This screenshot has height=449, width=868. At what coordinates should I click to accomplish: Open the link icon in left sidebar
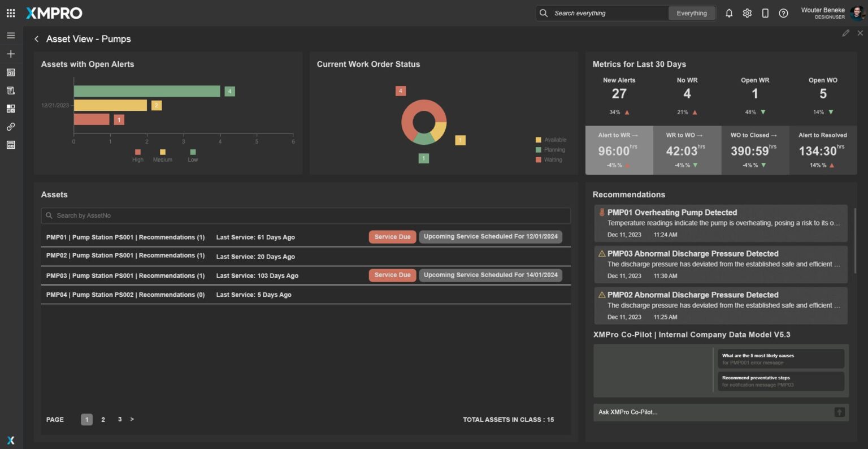(x=11, y=127)
